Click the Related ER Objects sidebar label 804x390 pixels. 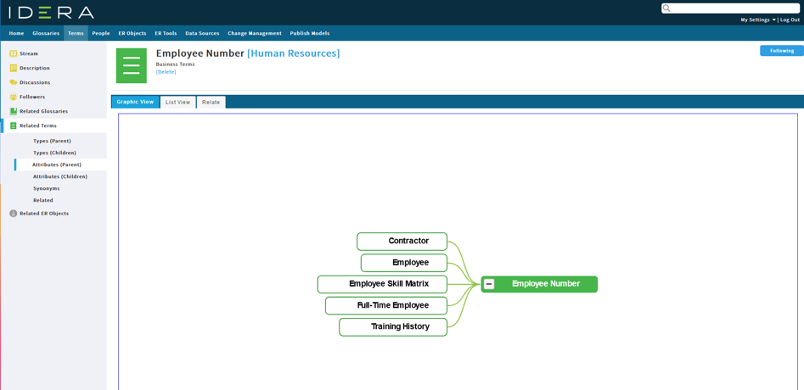tap(44, 213)
